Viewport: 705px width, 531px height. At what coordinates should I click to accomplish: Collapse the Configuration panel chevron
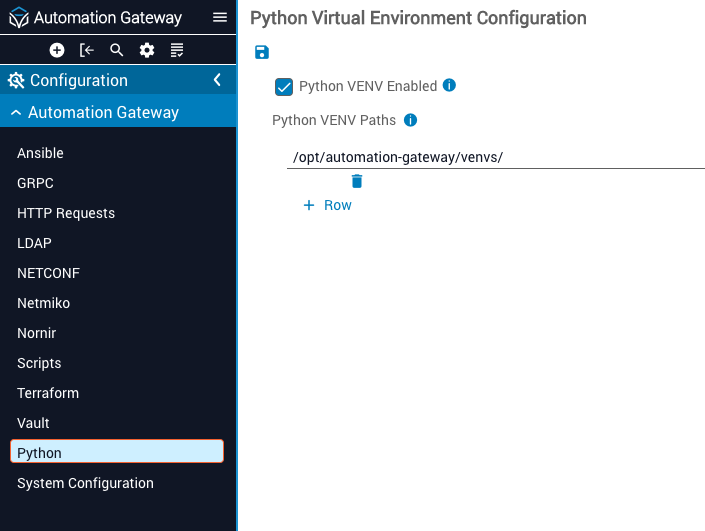(x=217, y=80)
